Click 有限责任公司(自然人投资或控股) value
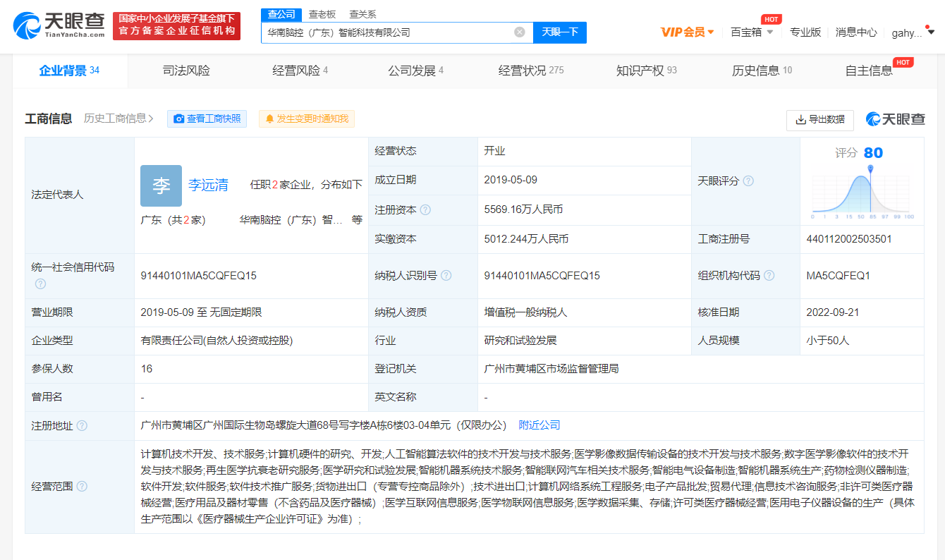Viewport: 945px width, 560px height. (x=217, y=340)
